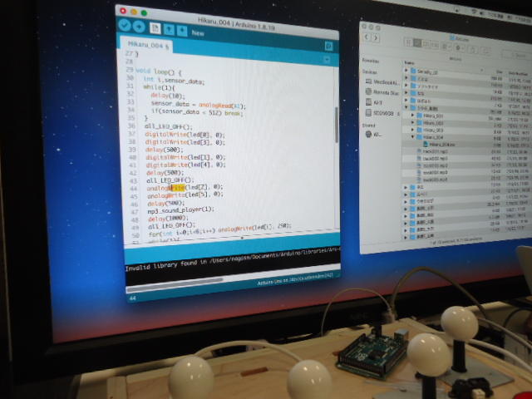Expand the first folder in the Finder list
Screen dimensions: 532x399
tap(406, 70)
